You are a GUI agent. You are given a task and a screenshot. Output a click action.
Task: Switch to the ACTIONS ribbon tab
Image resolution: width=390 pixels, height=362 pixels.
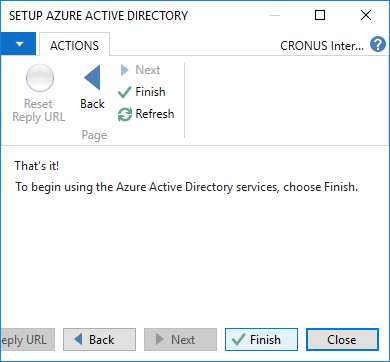[x=74, y=45]
